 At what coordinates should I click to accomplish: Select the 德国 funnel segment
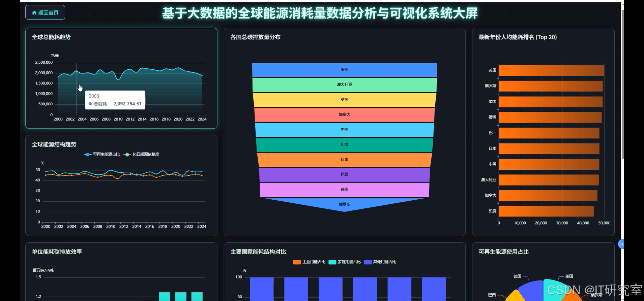pyautogui.click(x=345, y=190)
